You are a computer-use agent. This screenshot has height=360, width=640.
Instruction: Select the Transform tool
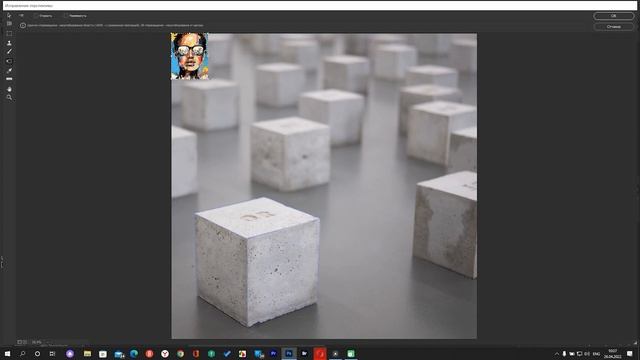(x=9, y=61)
